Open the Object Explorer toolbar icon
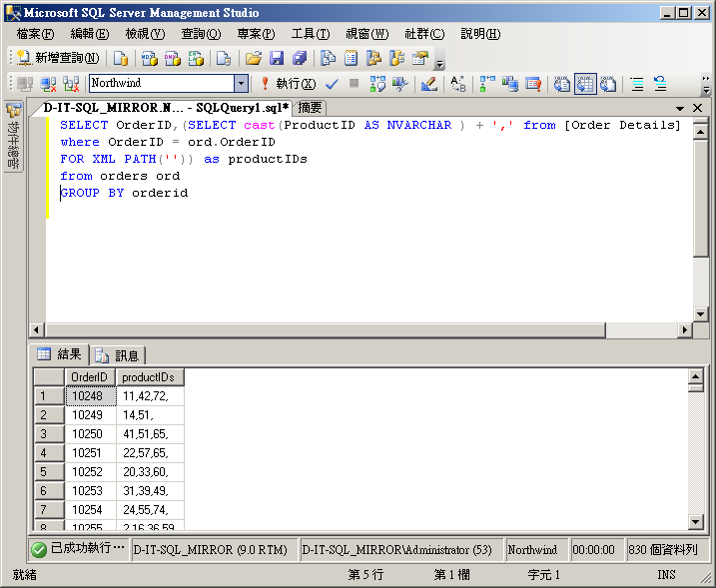 (x=374, y=58)
